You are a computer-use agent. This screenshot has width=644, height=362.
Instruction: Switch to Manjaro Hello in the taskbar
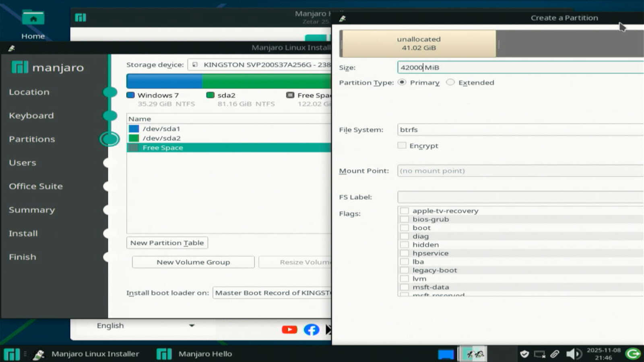coord(197,354)
